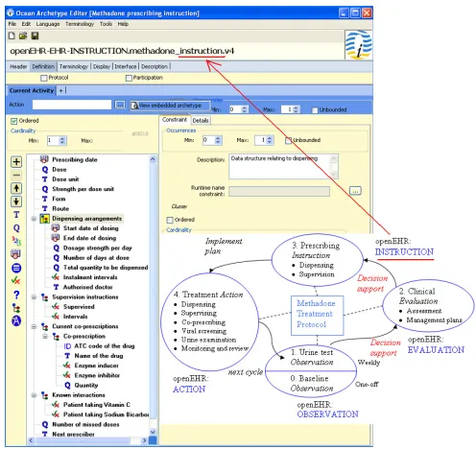The height and width of the screenshot is (449, 476).
Task: Pick the Text datatype icon in the side palette
Action: click(16, 215)
